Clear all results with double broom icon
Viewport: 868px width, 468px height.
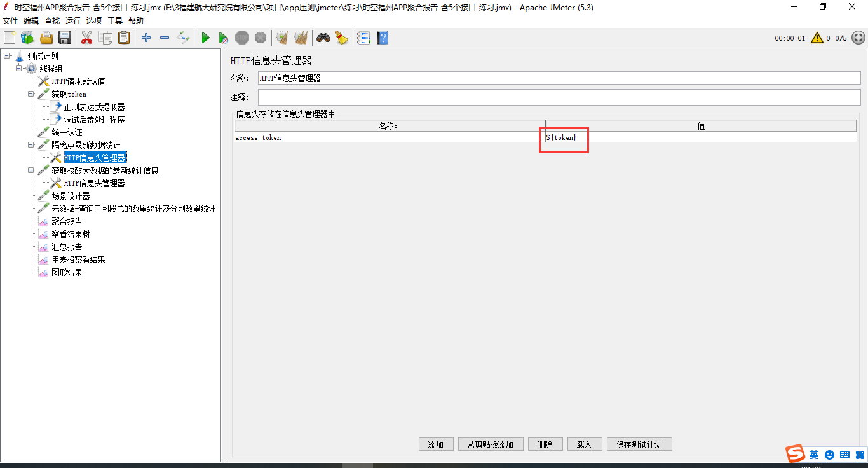coord(301,38)
